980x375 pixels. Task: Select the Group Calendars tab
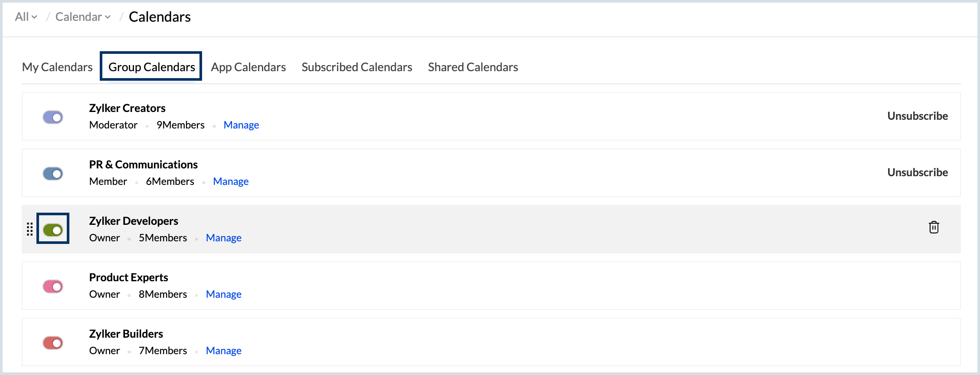[151, 67]
